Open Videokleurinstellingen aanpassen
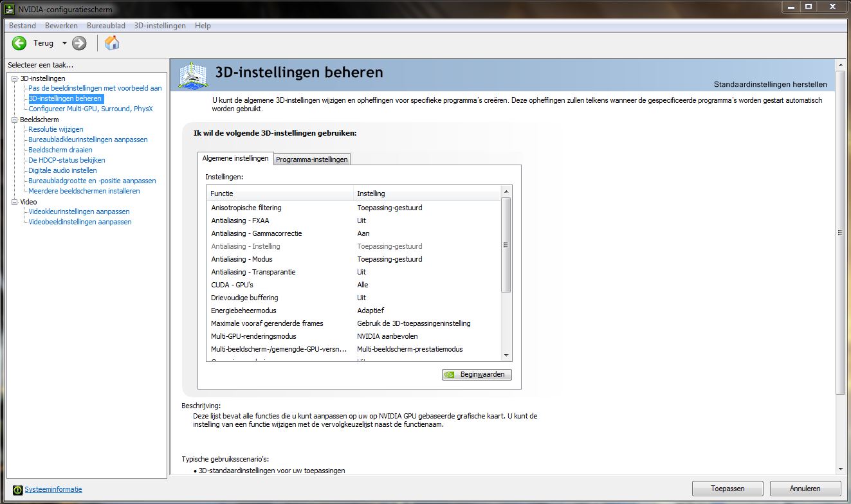851x504 pixels. click(79, 212)
